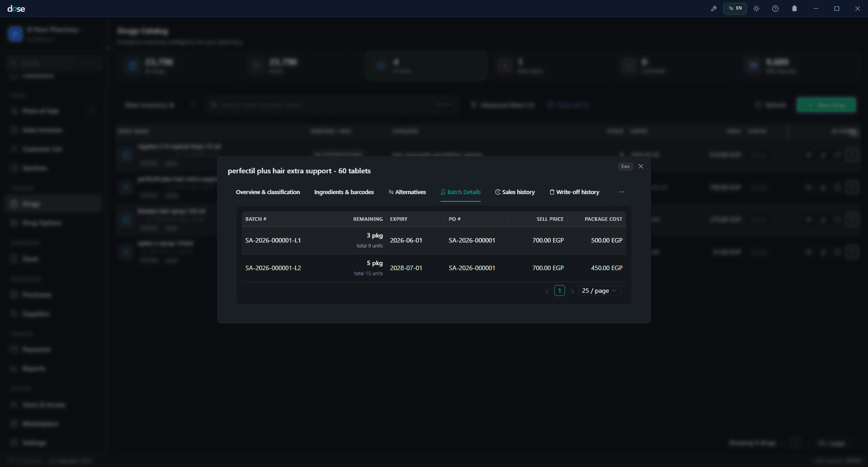
Task: Select batch SA-2026-000001-L1
Action: coord(273,240)
